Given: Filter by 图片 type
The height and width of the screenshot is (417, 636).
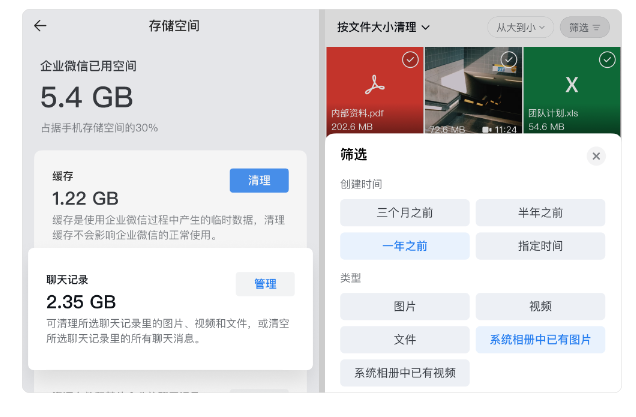Looking at the screenshot, I should click(404, 307).
